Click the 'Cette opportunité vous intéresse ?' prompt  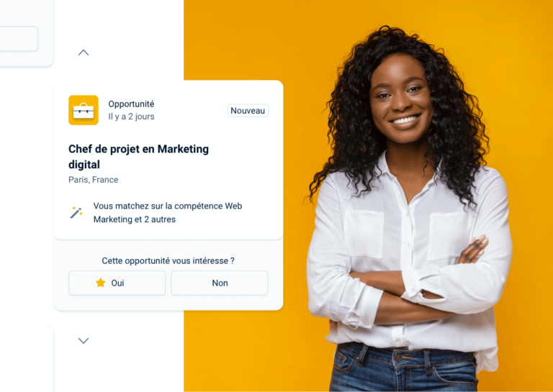point(168,260)
